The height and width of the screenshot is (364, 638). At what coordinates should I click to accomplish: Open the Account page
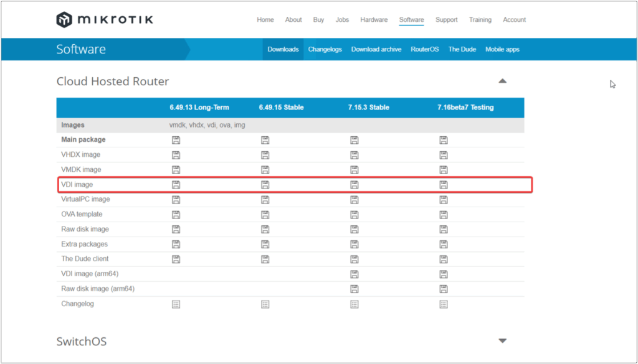click(514, 19)
